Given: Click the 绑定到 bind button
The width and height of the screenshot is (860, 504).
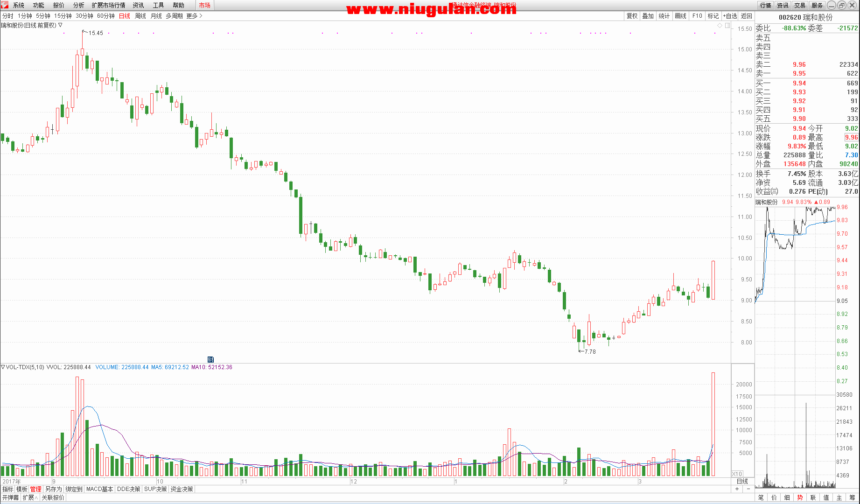Looking at the screenshot, I should [x=74, y=489].
